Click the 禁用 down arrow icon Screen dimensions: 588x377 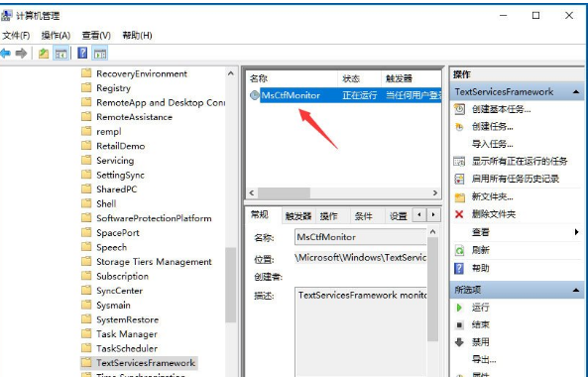click(x=459, y=342)
